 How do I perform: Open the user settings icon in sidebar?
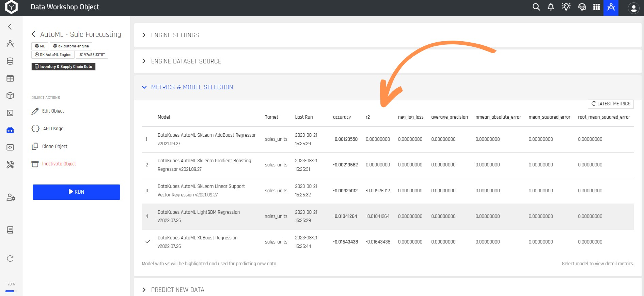pos(11,197)
